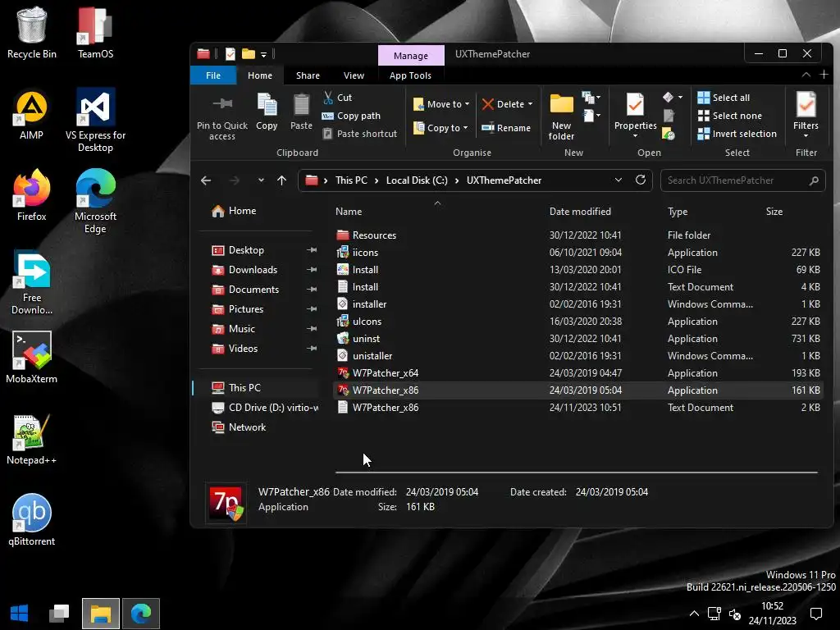840x630 pixels.
Task: Select the AIMP desktop shortcut
Action: [32, 115]
